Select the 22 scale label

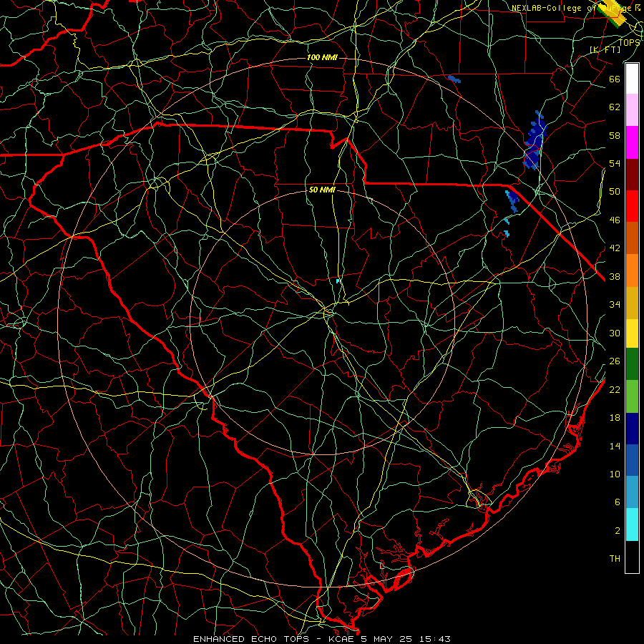[615, 389]
